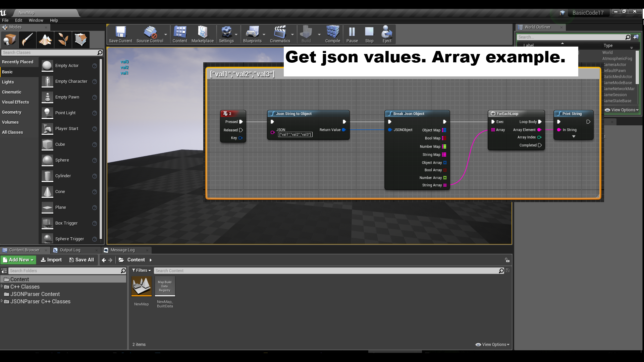Open World Outliner View Options eye menu
The height and width of the screenshot is (362, 644).
(x=622, y=110)
